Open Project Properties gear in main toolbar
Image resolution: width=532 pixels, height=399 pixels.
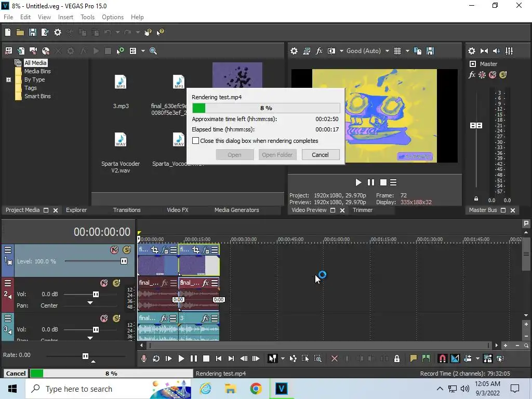pyautogui.click(x=58, y=32)
